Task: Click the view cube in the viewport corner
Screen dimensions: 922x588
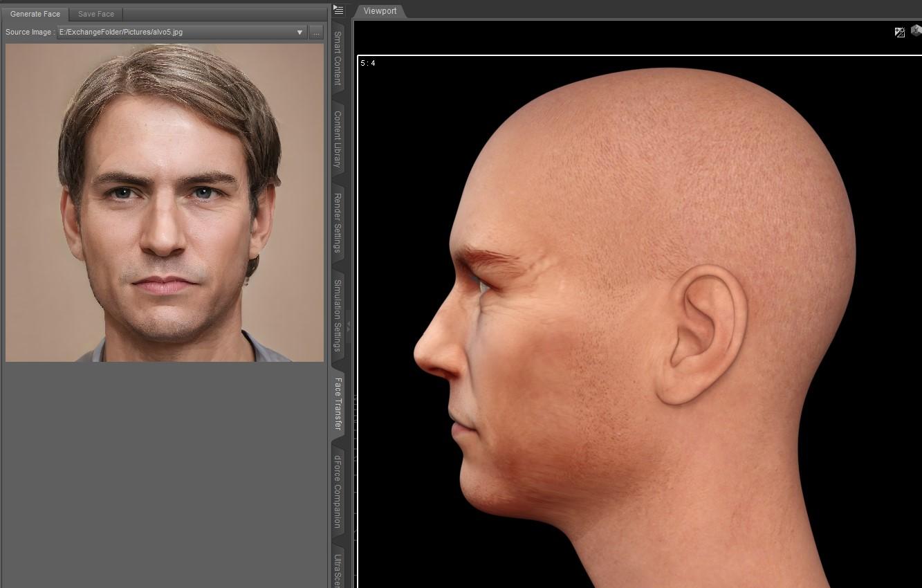Action: (x=916, y=30)
